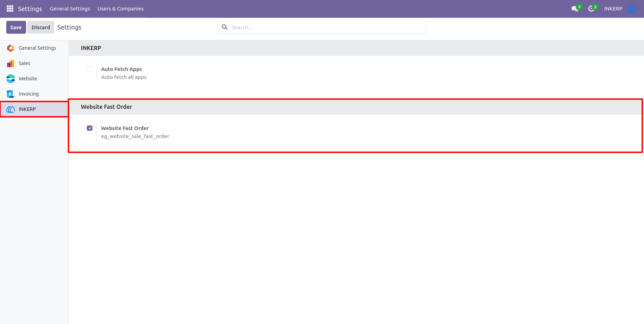Select the Invoicing settings tab
The image size is (644, 324).
pos(34,94)
